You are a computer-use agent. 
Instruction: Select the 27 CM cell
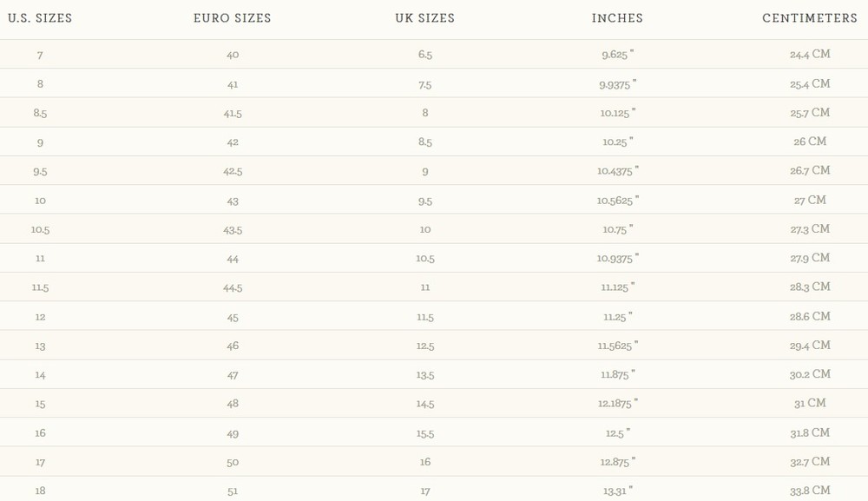pos(810,200)
